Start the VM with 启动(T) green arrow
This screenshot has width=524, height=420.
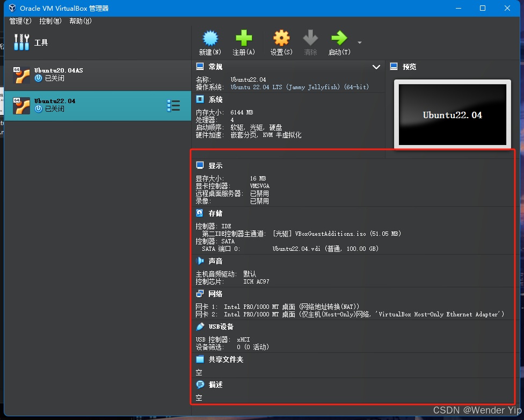click(339, 38)
